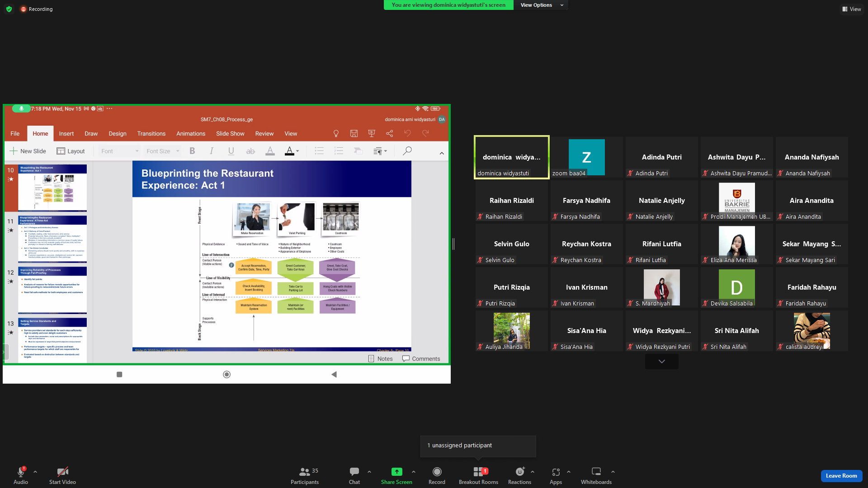Open the View Options dropdown
This screenshot has width=868, height=488.
541,5
